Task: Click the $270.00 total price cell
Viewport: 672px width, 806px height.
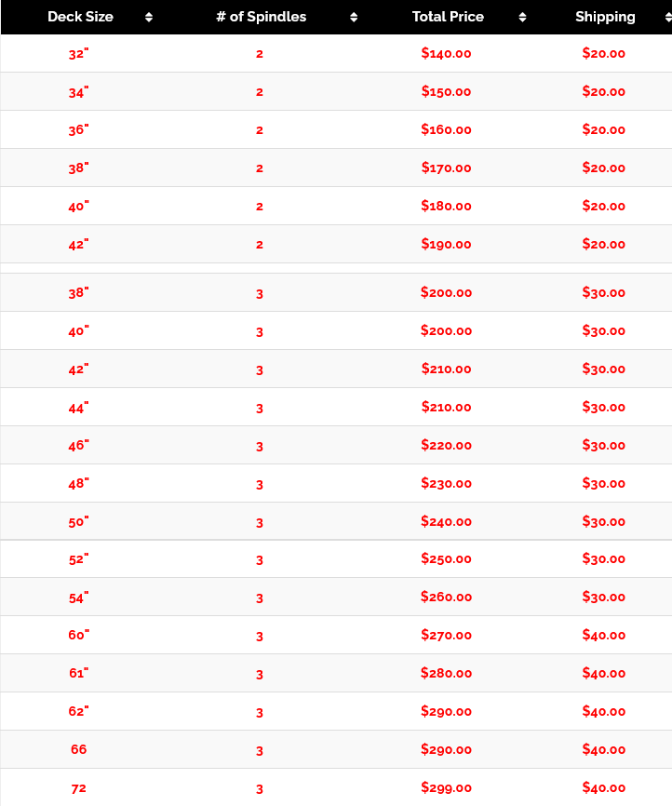Action: (x=446, y=636)
